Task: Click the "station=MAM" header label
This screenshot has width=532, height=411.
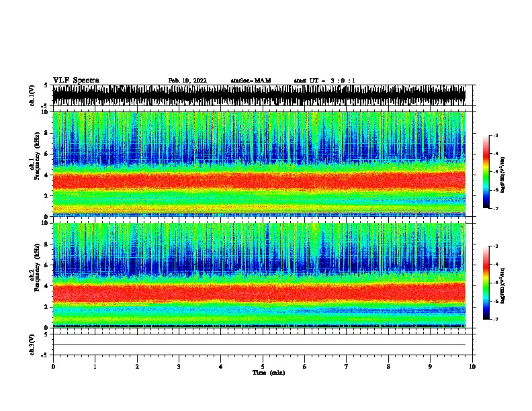Action: tap(251, 81)
